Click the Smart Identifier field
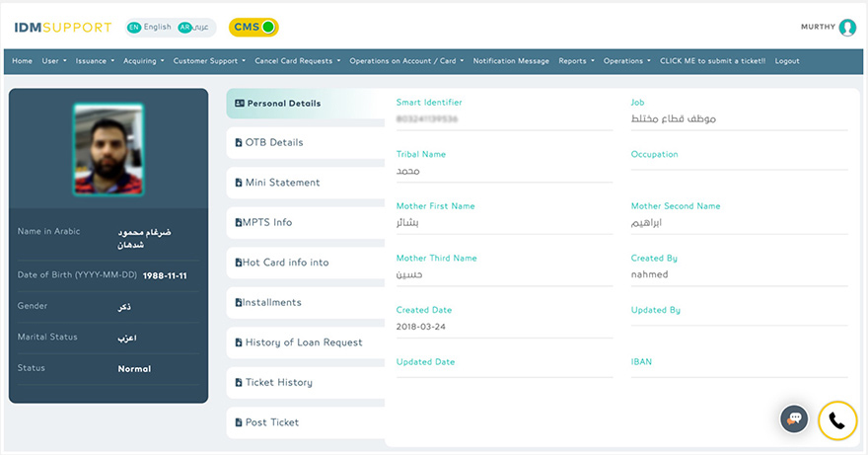Screen dimensions: 868x455 [504, 119]
